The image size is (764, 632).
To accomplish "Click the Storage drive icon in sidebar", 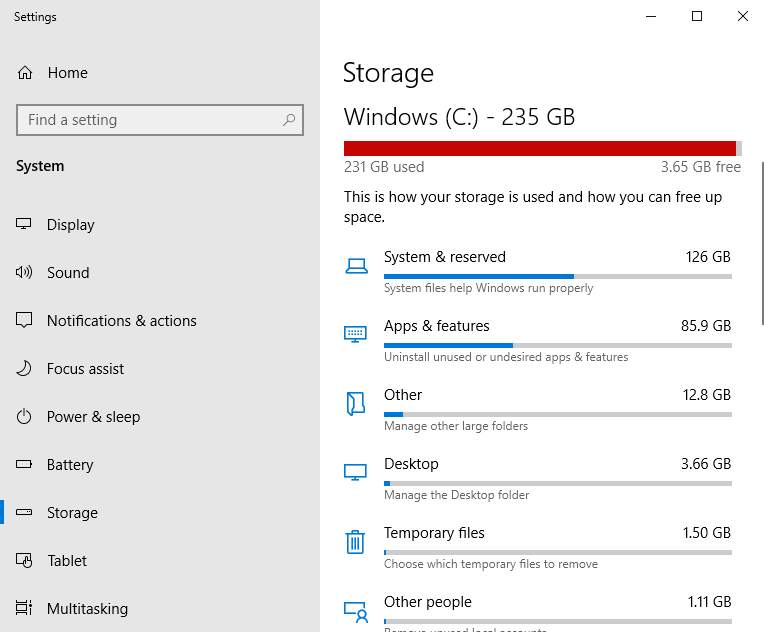I will click(x=24, y=512).
